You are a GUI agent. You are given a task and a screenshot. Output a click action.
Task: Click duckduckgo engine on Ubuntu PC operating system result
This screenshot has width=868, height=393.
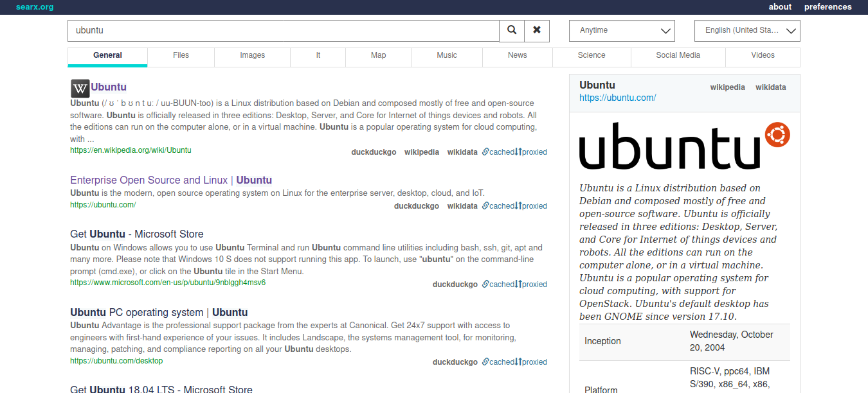(x=455, y=362)
